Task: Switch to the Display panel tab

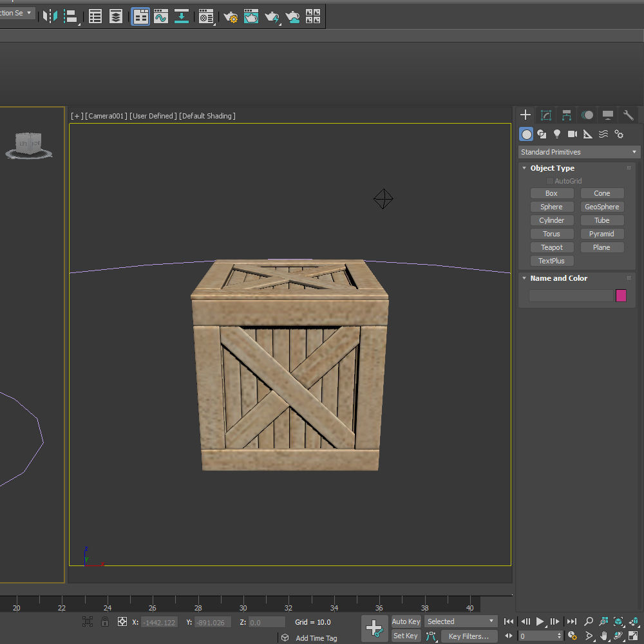Action: (x=608, y=115)
